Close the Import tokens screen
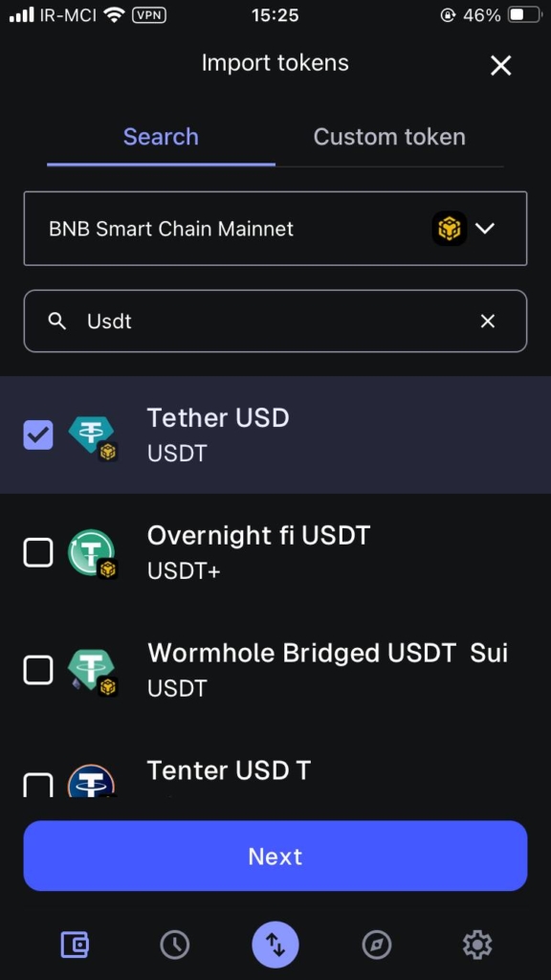The width and height of the screenshot is (551, 980). point(500,65)
